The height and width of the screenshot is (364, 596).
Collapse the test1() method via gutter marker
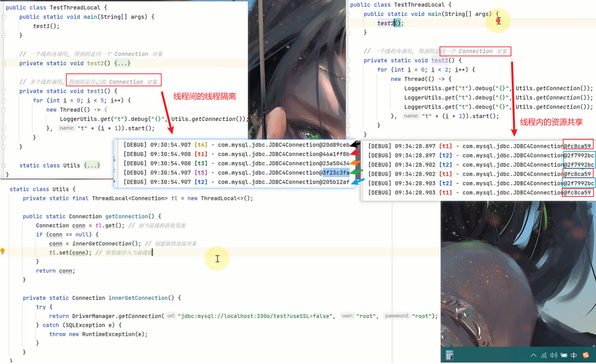point(4,91)
